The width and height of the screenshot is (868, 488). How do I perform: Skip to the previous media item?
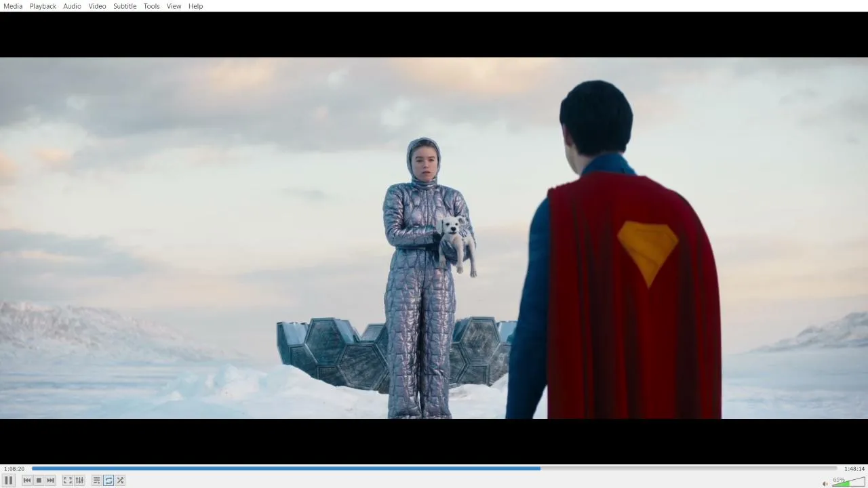pos(27,481)
